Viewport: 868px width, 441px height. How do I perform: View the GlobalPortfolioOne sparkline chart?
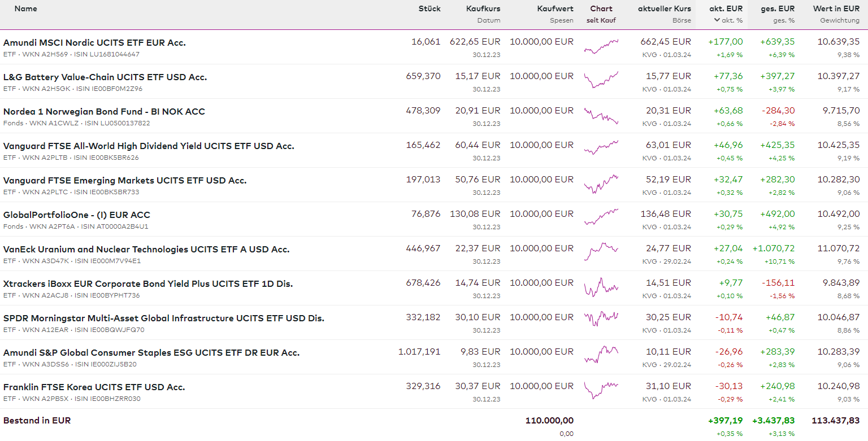pyautogui.click(x=601, y=216)
